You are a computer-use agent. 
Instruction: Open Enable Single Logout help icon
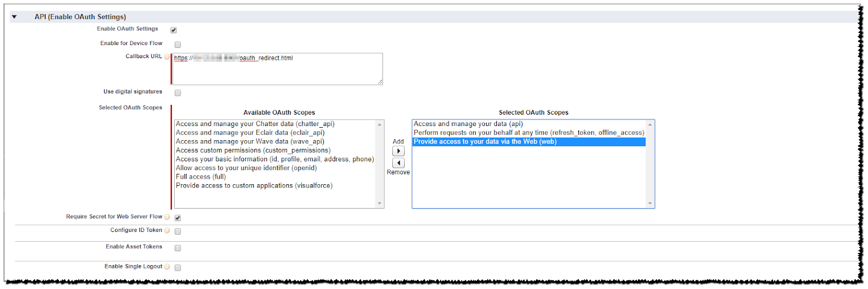coord(167,267)
